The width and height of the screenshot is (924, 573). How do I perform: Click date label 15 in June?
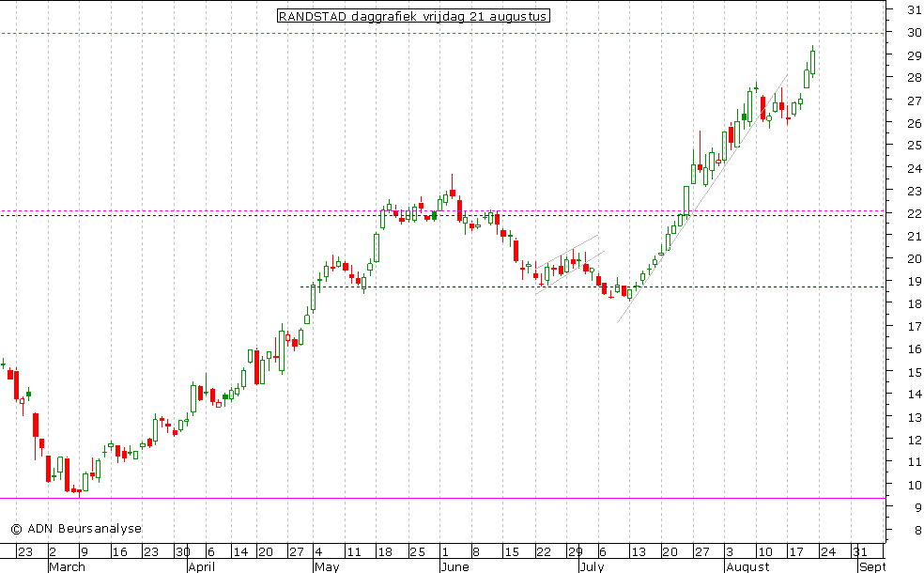(512, 551)
